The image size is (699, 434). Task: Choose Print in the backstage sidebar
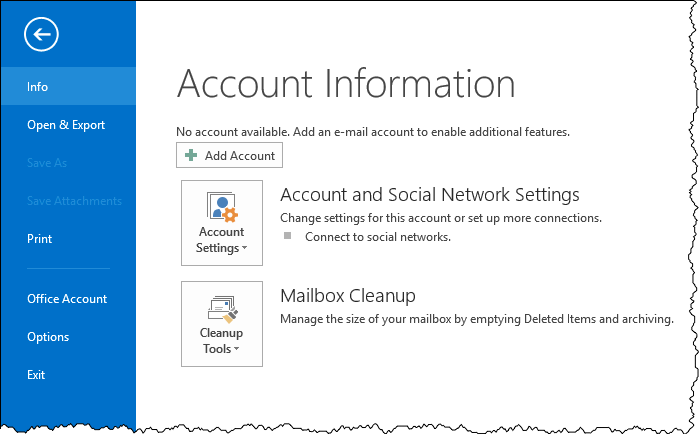click(68, 239)
